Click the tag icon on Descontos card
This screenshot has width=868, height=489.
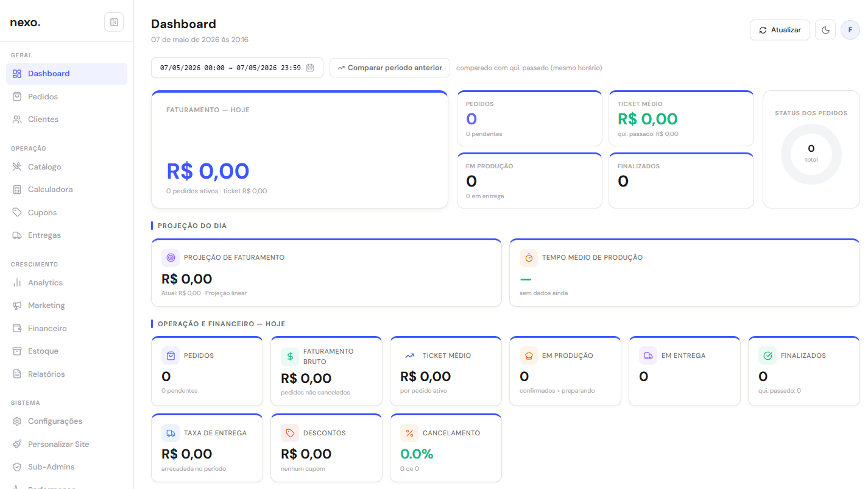tap(290, 433)
